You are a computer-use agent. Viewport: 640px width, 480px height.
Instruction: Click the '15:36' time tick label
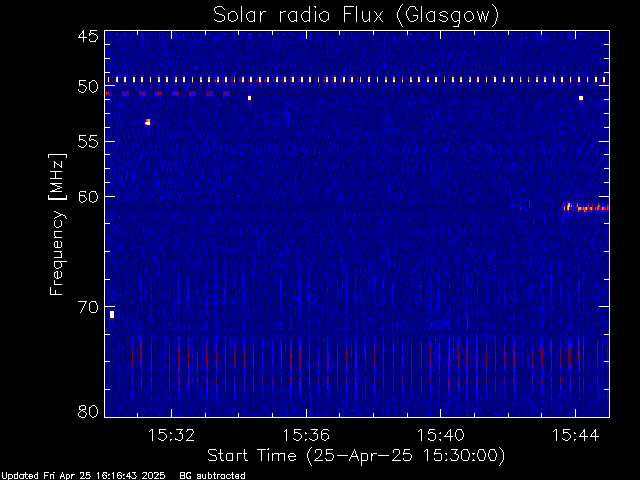tap(306, 435)
